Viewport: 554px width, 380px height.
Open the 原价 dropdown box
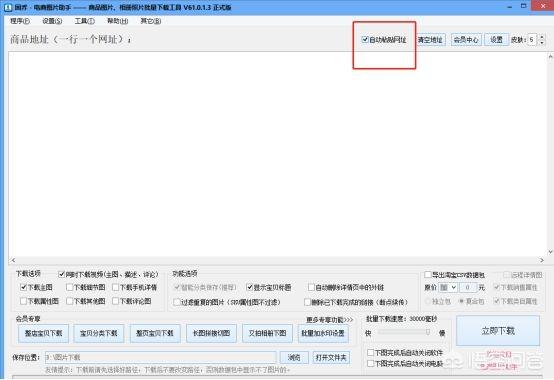pos(448,287)
